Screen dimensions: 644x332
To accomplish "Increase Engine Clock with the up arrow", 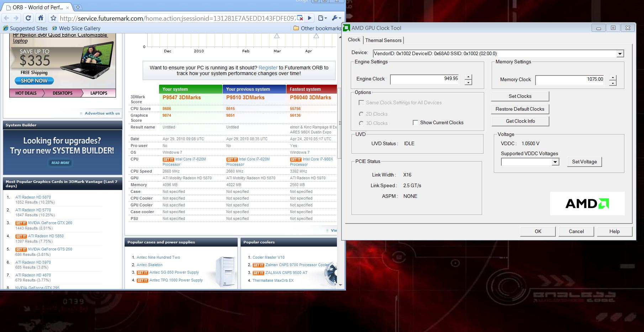I will point(468,77).
